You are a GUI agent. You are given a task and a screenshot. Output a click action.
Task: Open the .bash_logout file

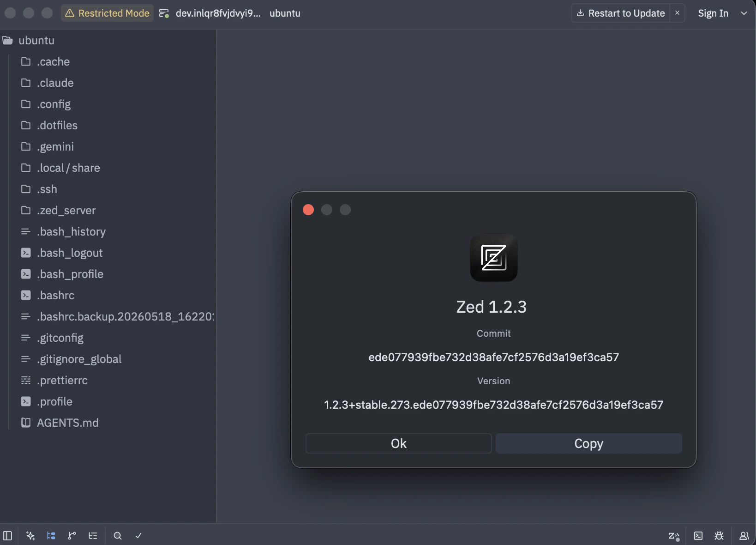click(x=108, y=253)
